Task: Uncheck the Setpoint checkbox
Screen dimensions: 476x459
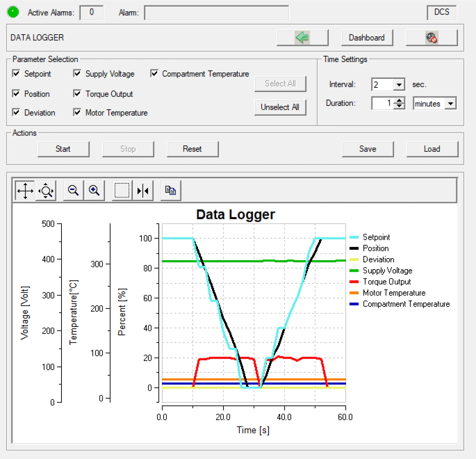Action: 16,73
